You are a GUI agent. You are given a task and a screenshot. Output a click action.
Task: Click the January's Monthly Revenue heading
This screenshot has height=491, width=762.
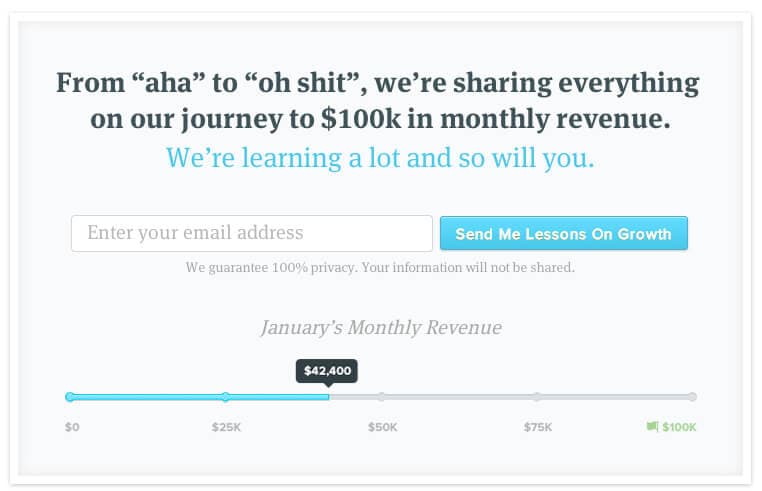coord(381,327)
